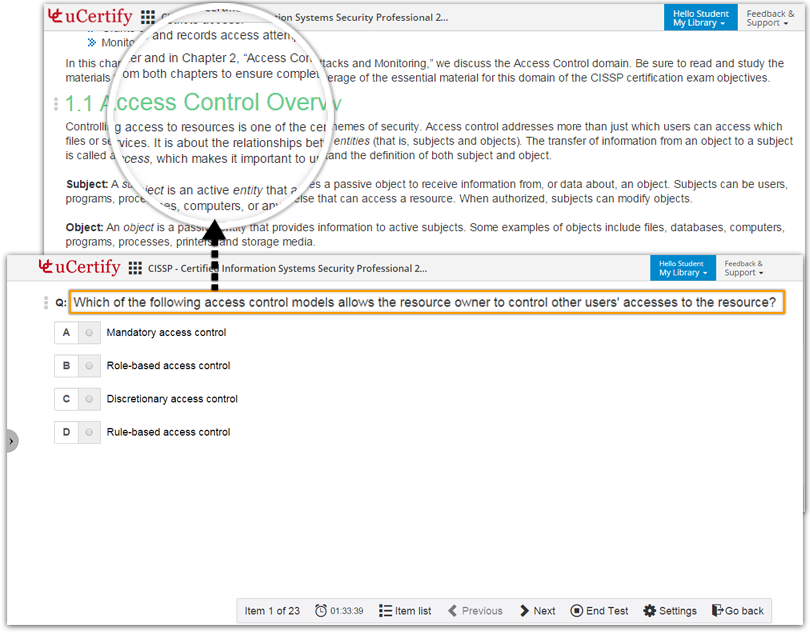
Task: Go to Next question
Action: pyautogui.click(x=538, y=611)
